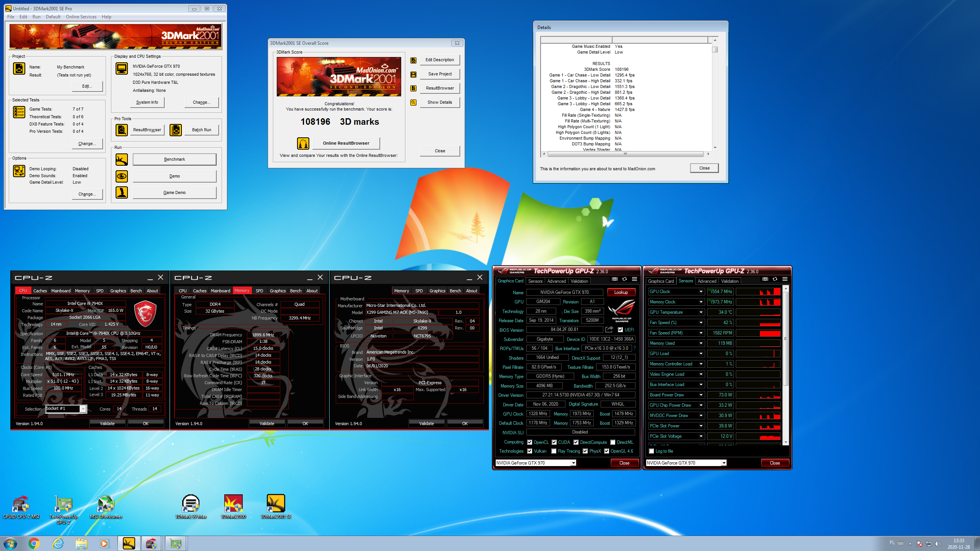Click the ResultBrowser icon under Pro Tools

click(x=122, y=130)
